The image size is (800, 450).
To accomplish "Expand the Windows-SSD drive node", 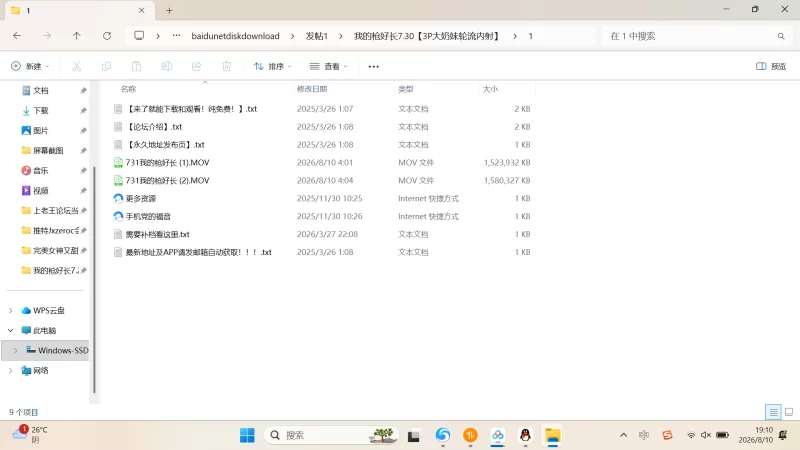I will click(15, 350).
